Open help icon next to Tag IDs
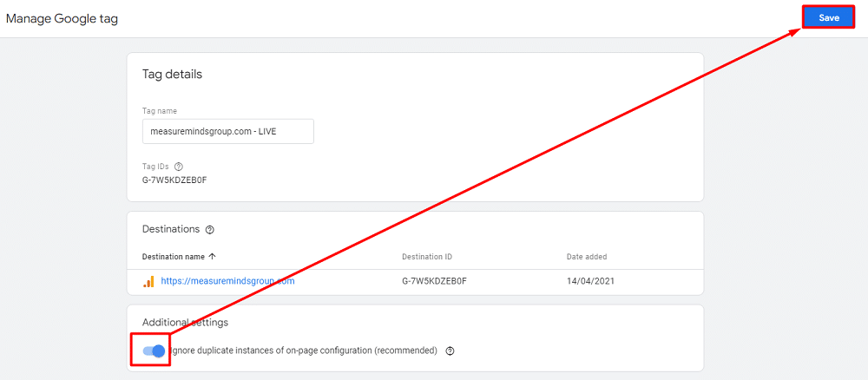This screenshot has width=868, height=380. tap(178, 166)
